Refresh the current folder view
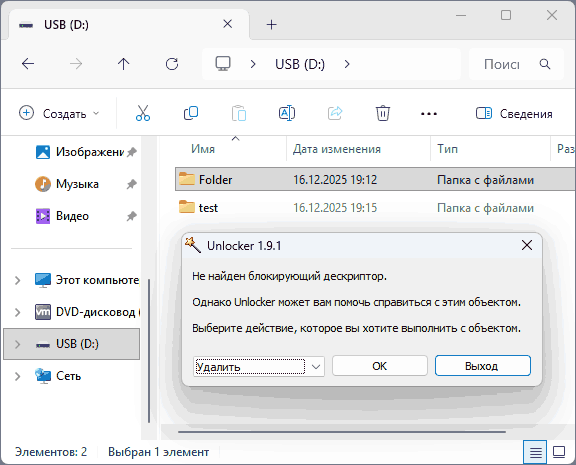 [x=172, y=64]
